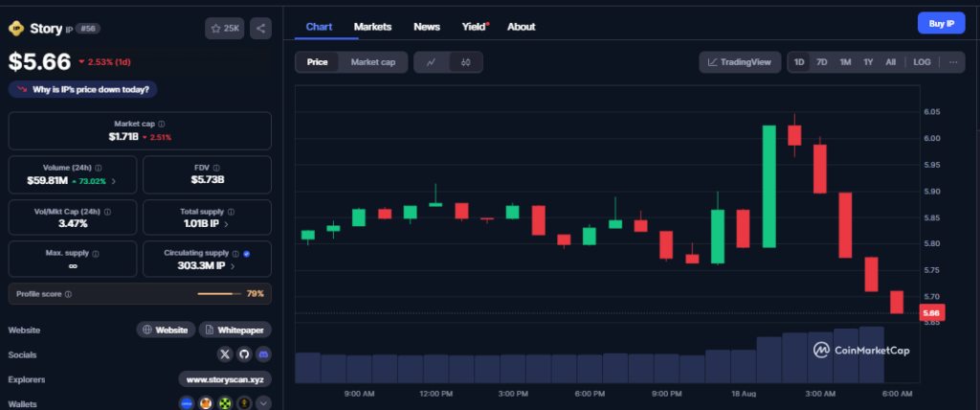Set chart range to 1M
The image size is (980, 410).
click(845, 62)
